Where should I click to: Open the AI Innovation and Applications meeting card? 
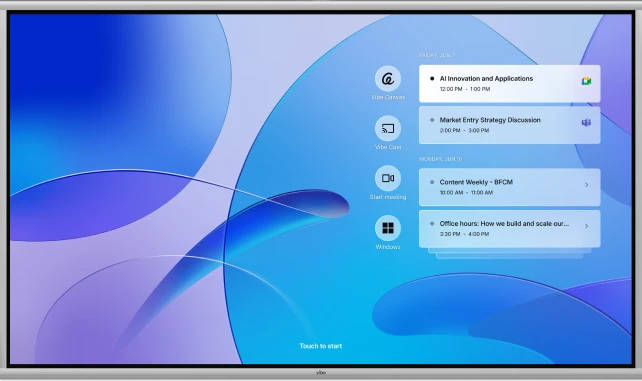coord(509,83)
